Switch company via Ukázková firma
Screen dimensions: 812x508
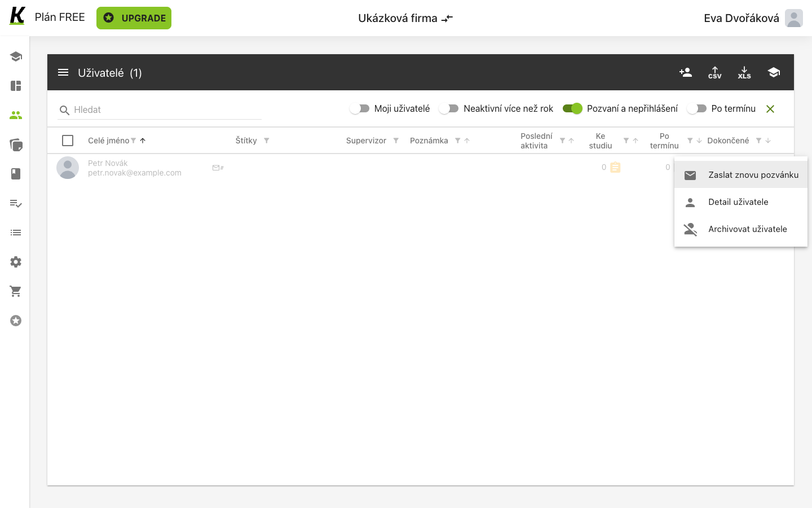405,18
